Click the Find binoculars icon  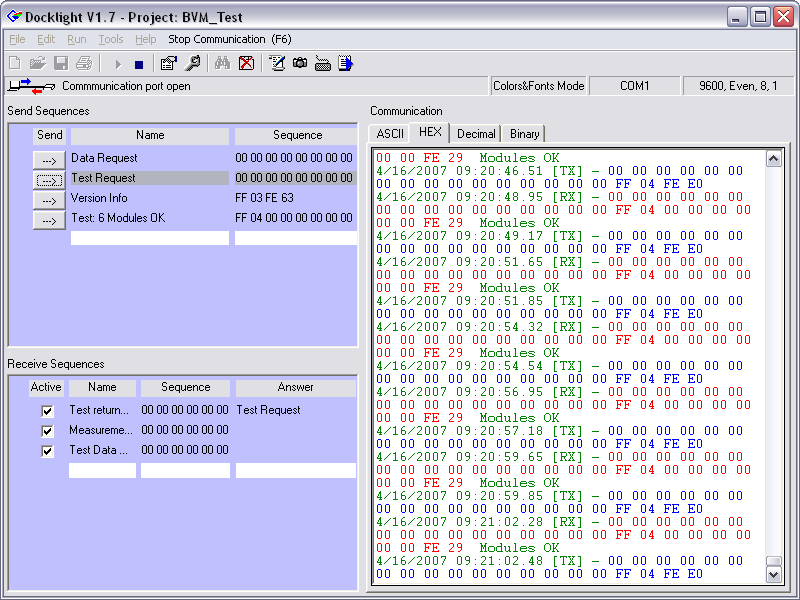pyautogui.click(x=222, y=63)
